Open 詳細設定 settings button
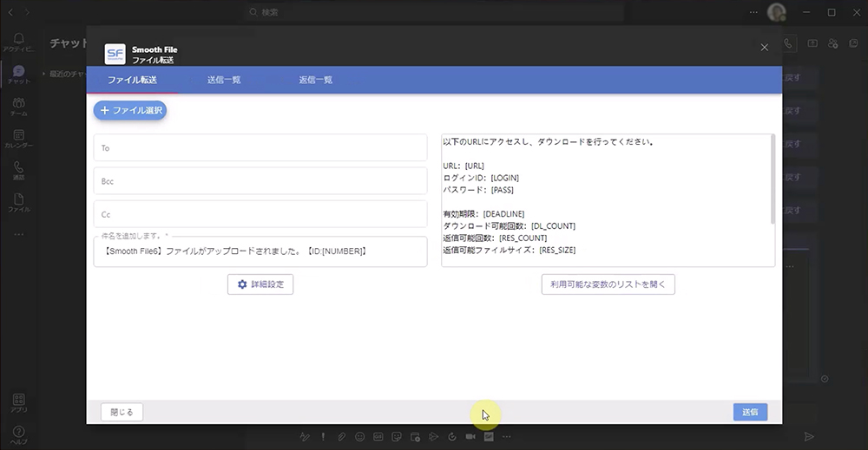The height and width of the screenshot is (450, 868). point(260,284)
